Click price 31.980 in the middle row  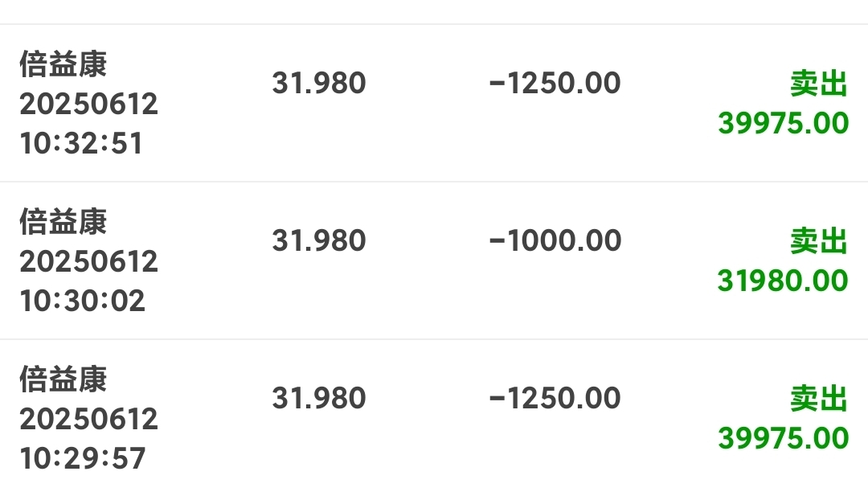click(x=319, y=241)
